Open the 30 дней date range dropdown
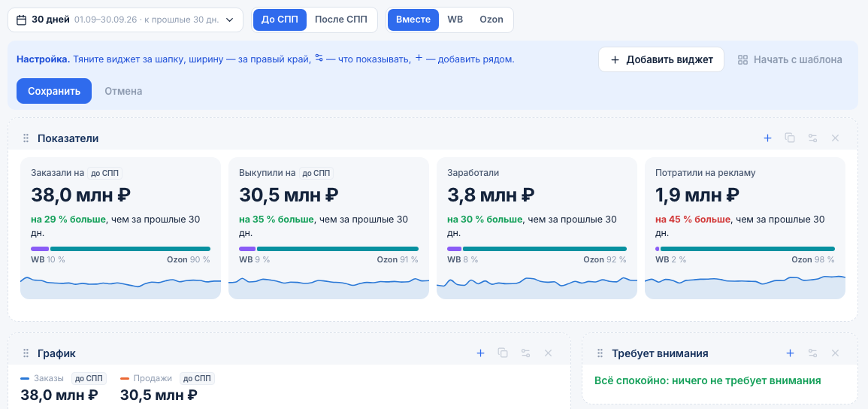This screenshot has height=409, width=868. point(125,20)
